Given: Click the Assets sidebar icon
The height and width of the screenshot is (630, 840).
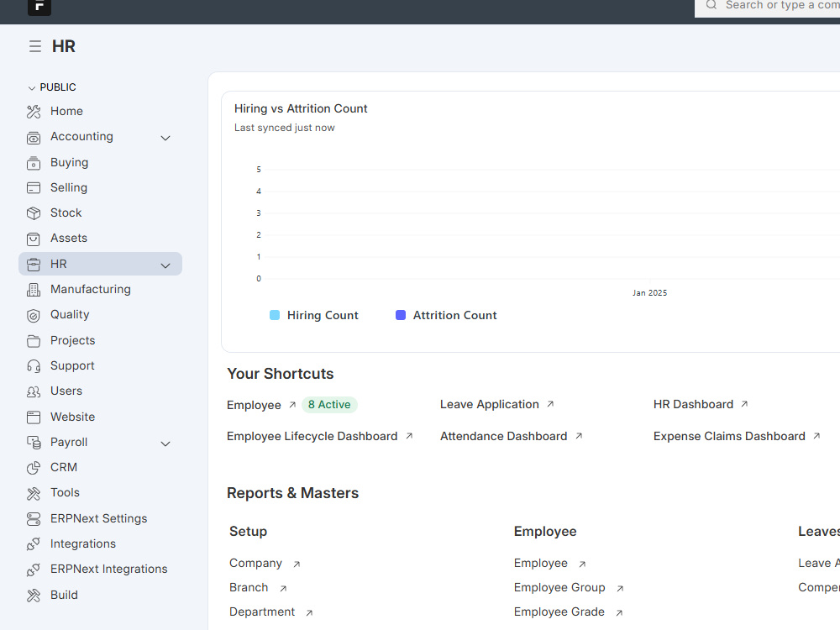Looking at the screenshot, I should point(34,239).
